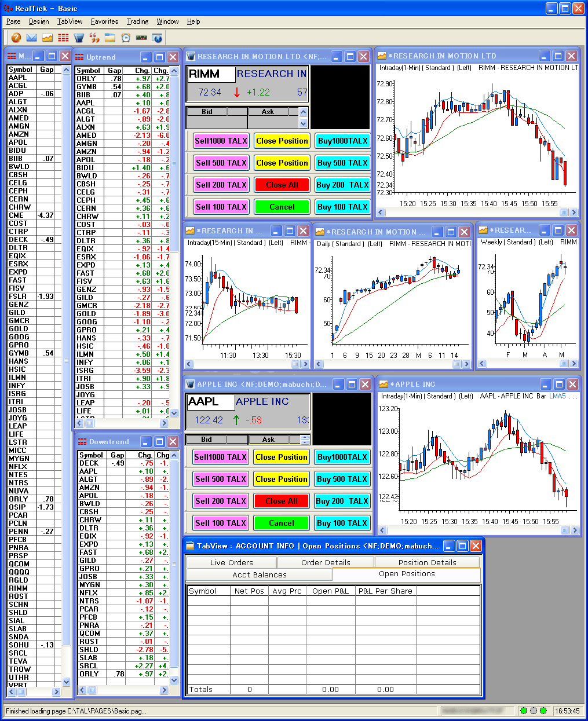The width and height of the screenshot is (588, 721).
Task: Click the Uptrend window's title bar icon
Action: [80, 57]
